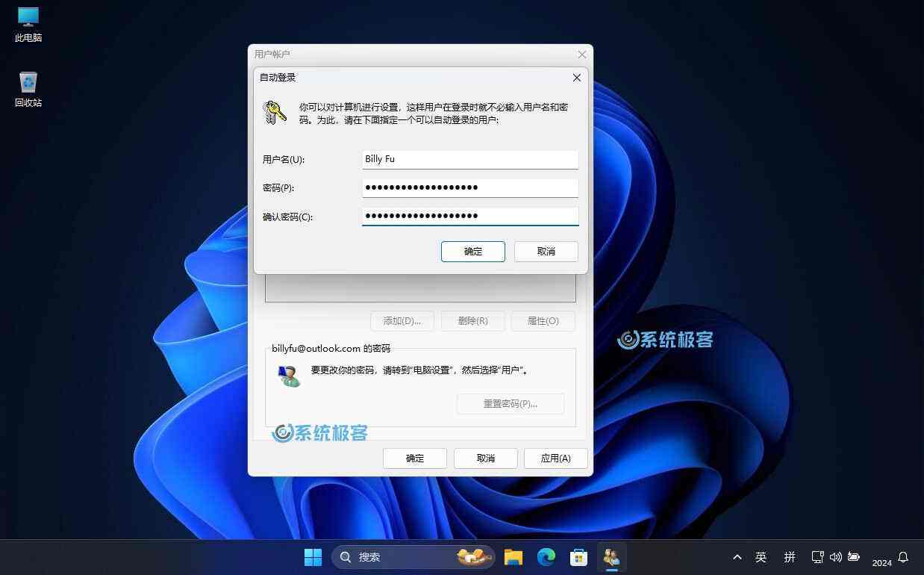The width and height of the screenshot is (924, 575).
Task: Click the 确认密码 confirmation field
Action: [469, 217]
